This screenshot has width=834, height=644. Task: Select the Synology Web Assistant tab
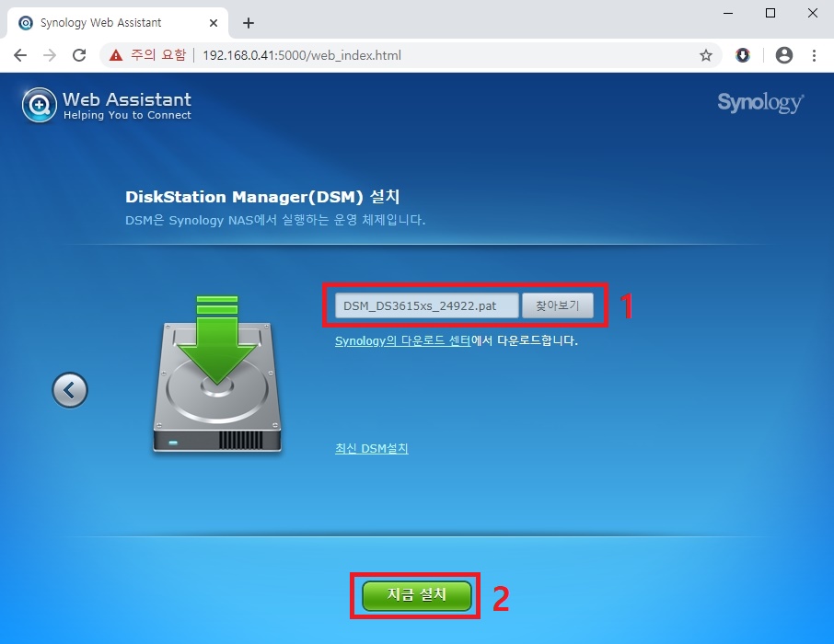pyautogui.click(x=117, y=23)
